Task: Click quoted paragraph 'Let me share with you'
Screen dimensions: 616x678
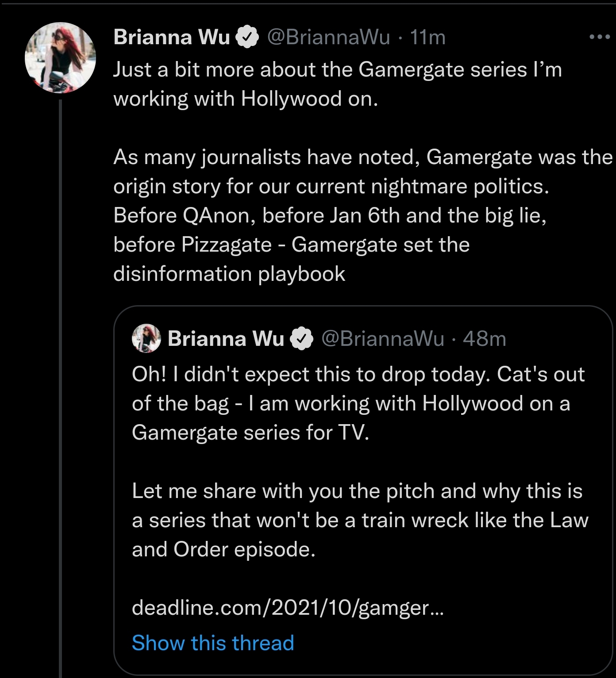Action: (360, 520)
